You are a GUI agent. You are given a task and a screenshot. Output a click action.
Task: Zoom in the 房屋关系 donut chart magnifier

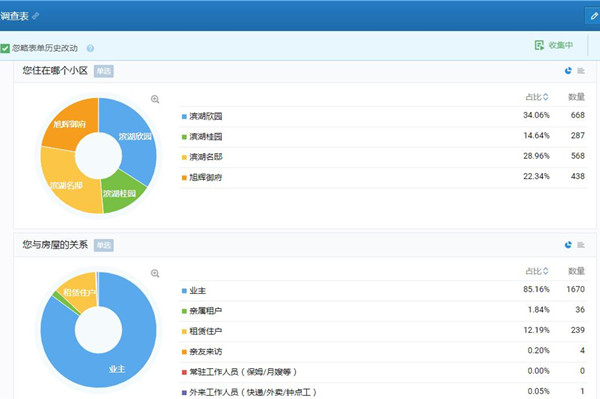[155, 274]
